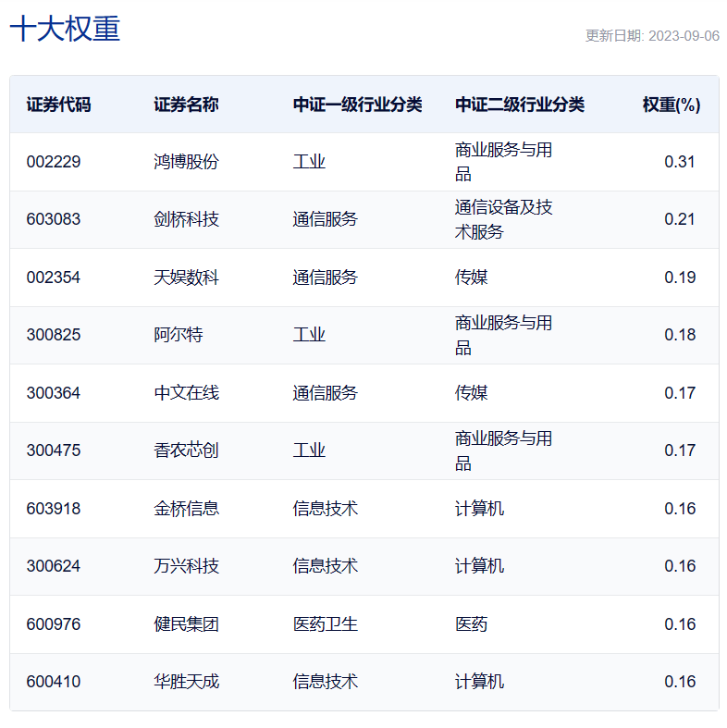Click the 证券名称 column header

coord(186,105)
